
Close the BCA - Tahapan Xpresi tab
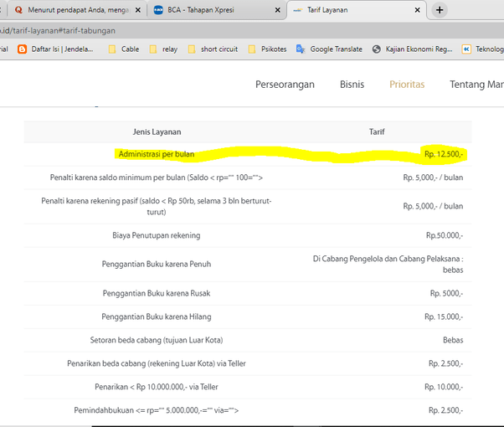[x=278, y=10]
